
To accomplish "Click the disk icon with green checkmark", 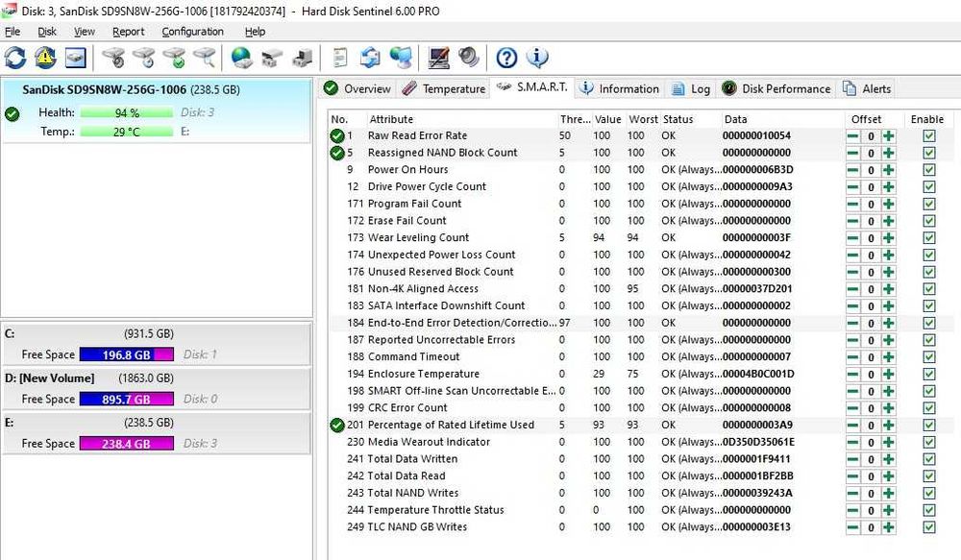I will pyautogui.click(x=174, y=58).
